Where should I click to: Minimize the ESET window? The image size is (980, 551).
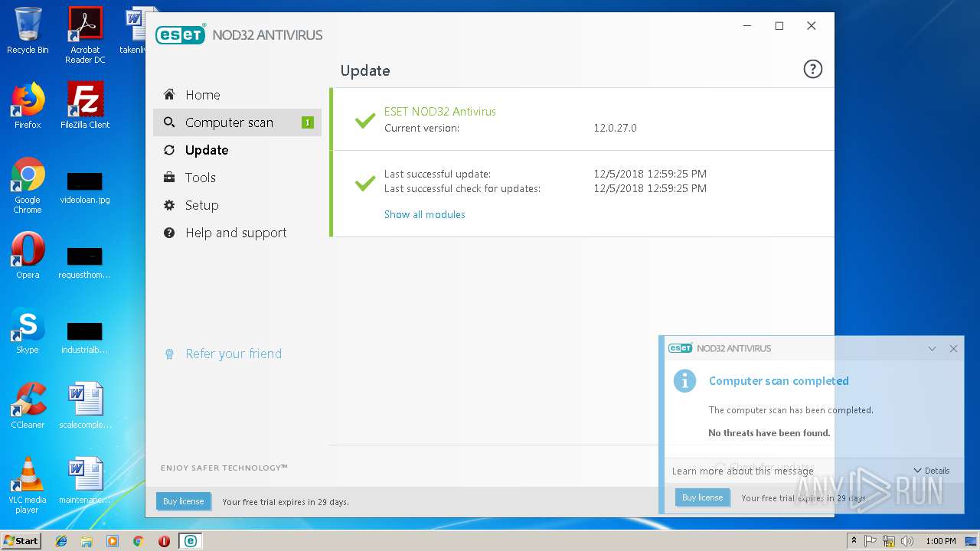(x=747, y=26)
